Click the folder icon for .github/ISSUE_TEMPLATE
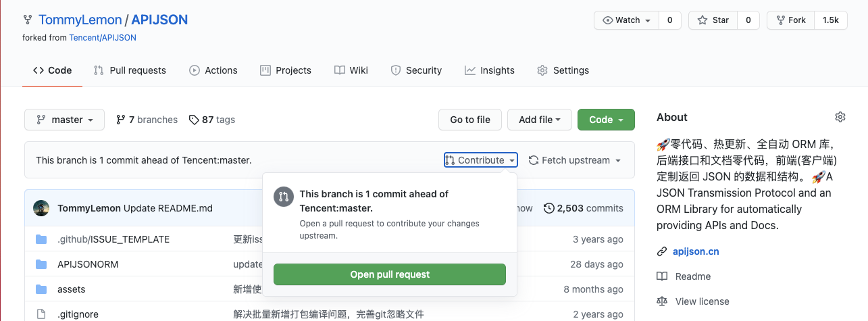Screen dimensions: 868x321 coord(41,239)
